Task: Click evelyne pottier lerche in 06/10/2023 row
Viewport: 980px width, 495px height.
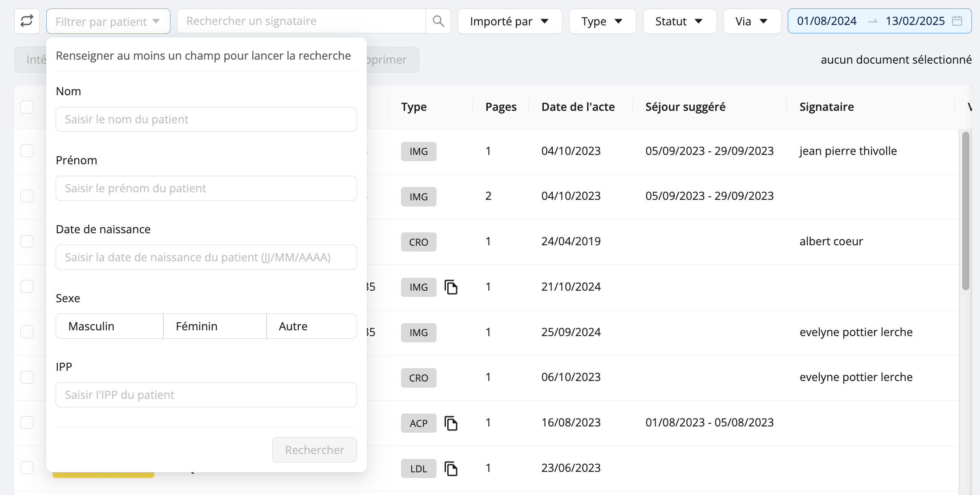Action: click(x=856, y=377)
